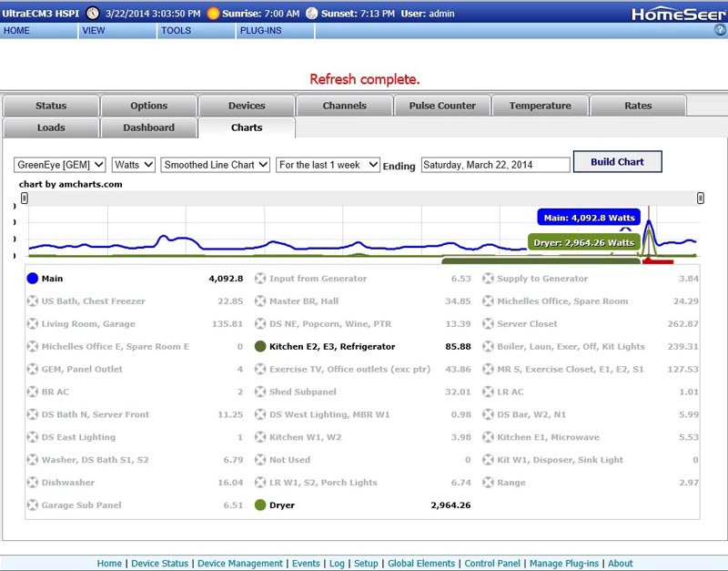Click the clock icon in header

(93, 14)
